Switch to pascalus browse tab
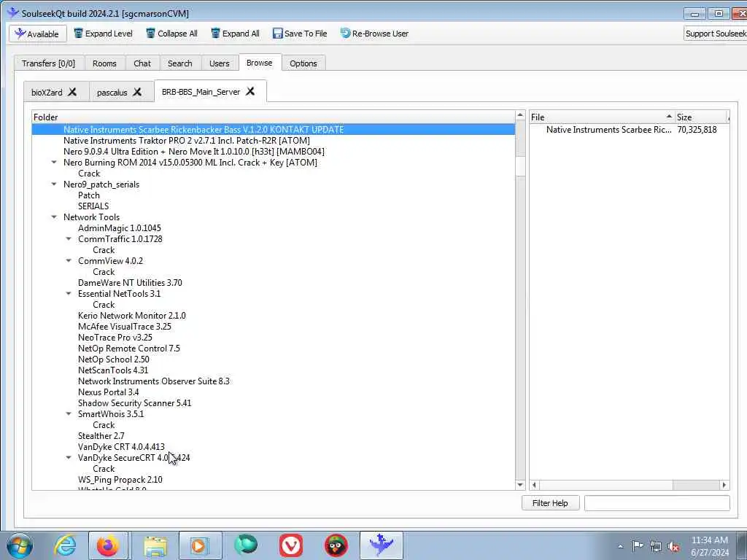 pos(112,93)
